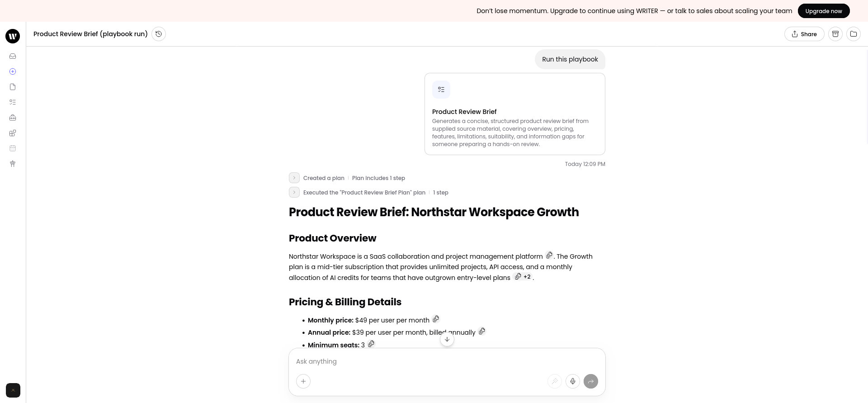Click the heading 'Product Review Brief: Northstar Workspace Growth'
This screenshot has width=868, height=403.
[x=434, y=212]
